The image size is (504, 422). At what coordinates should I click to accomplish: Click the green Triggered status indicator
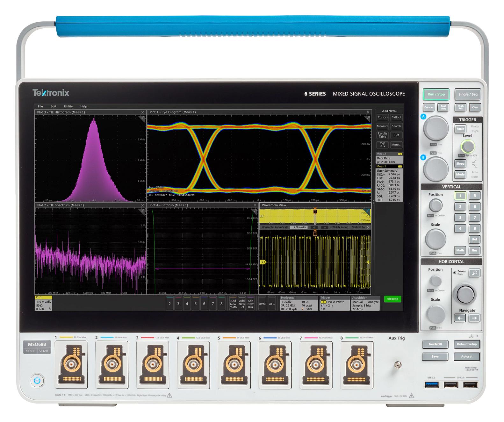click(392, 299)
